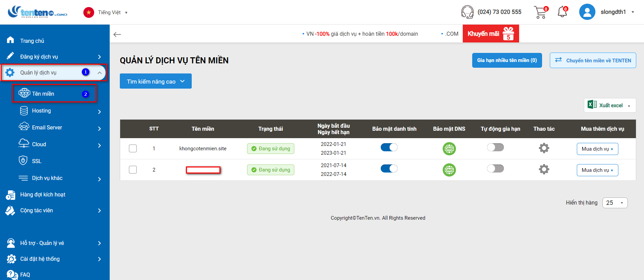This screenshot has width=644, height=280.
Task: Click the headset support phone icon
Action: [x=467, y=12]
